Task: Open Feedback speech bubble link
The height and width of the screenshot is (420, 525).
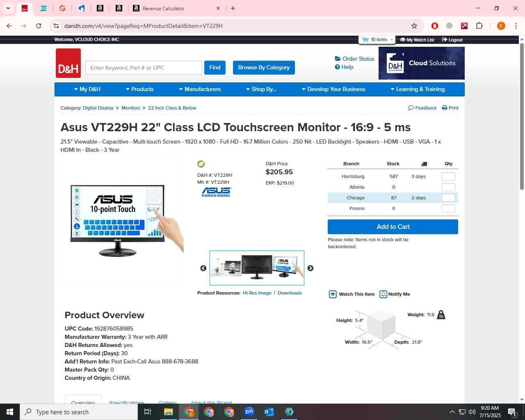Action: click(x=422, y=108)
